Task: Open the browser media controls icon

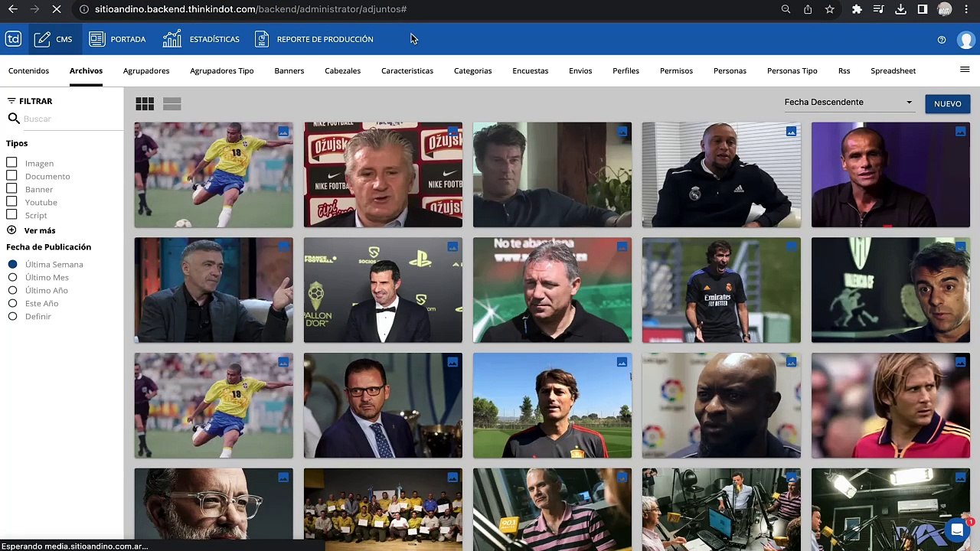Action: pos(879,9)
